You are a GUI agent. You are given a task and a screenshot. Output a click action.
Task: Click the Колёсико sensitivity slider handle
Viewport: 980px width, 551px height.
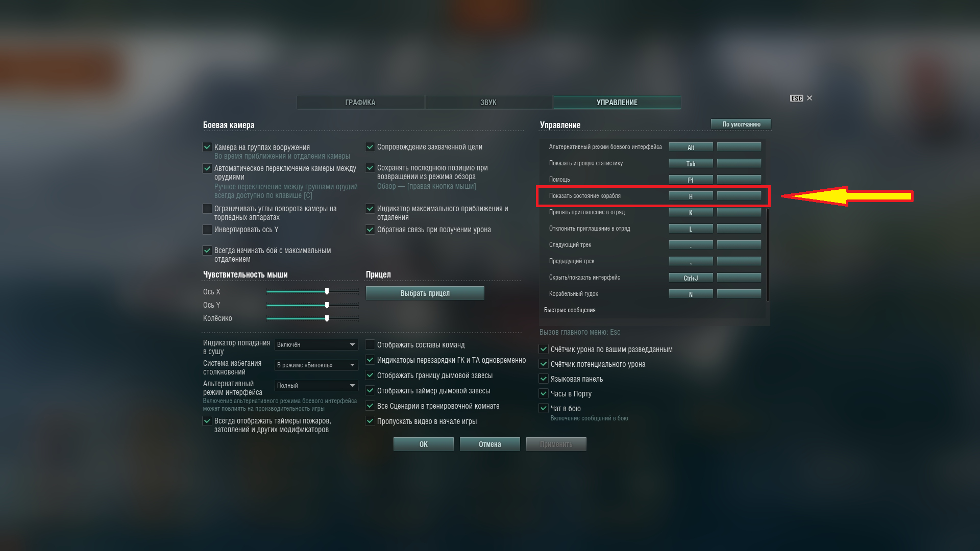tap(327, 318)
